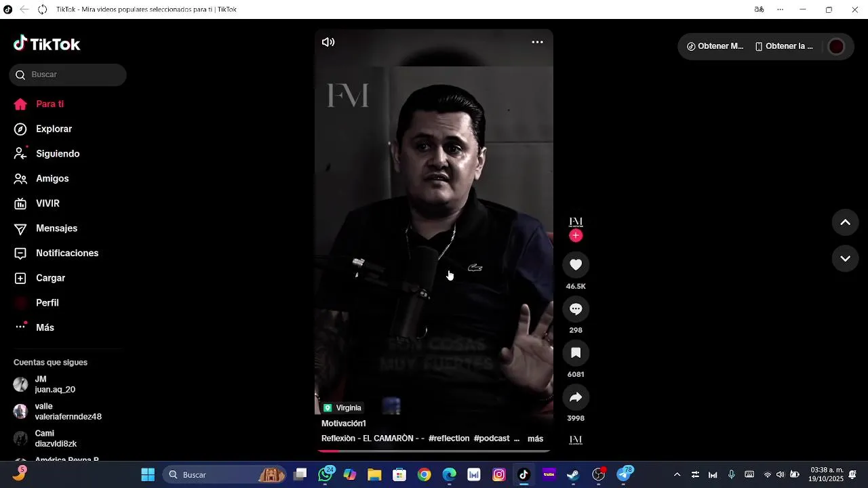The height and width of the screenshot is (488, 868).
Task: Open the Para ti feed
Action: click(39, 104)
